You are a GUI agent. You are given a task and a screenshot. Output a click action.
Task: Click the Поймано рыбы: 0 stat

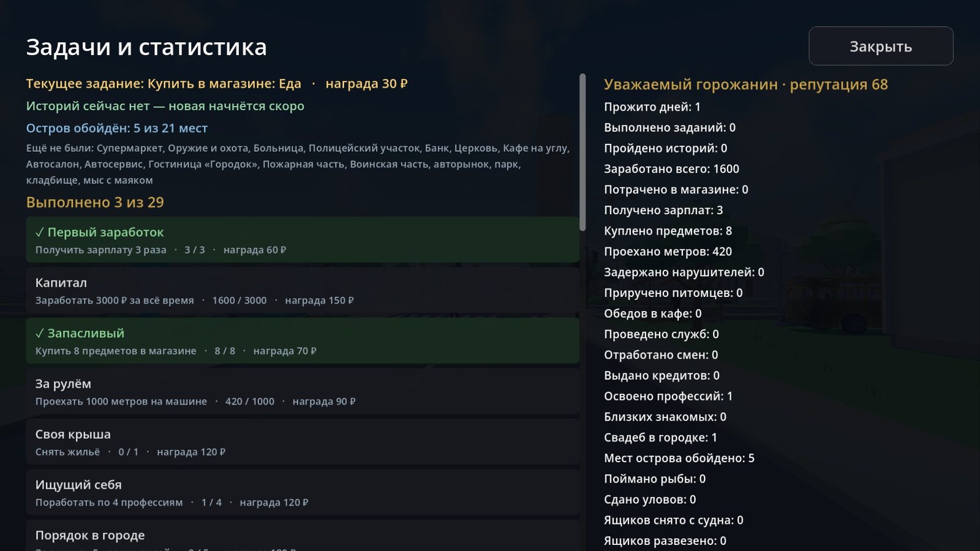(x=655, y=479)
